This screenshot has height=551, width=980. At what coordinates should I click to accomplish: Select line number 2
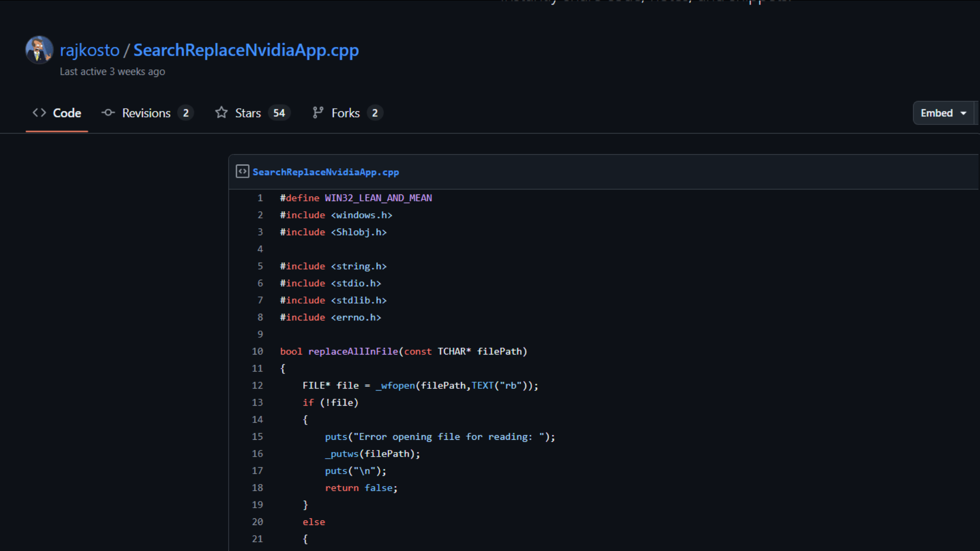(x=260, y=215)
